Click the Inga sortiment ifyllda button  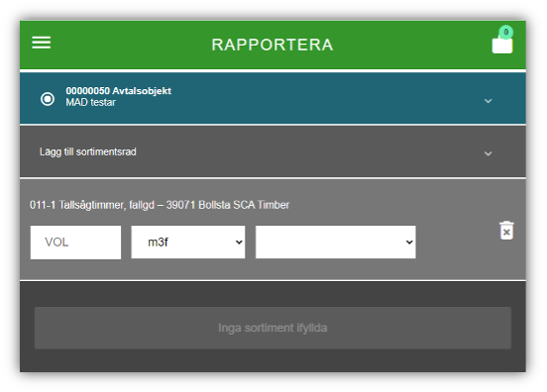point(273,328)
